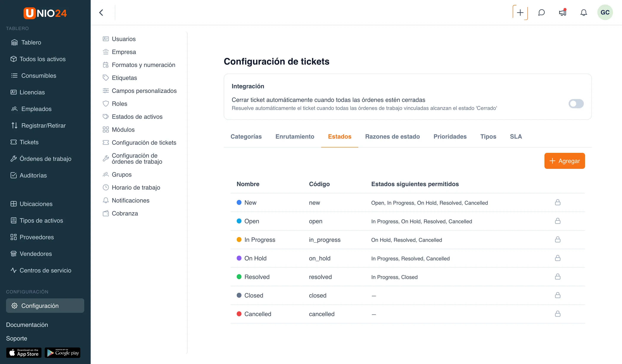Click the UNIO24 logo
Screen dimensions: 622x364
coord(45,13)
